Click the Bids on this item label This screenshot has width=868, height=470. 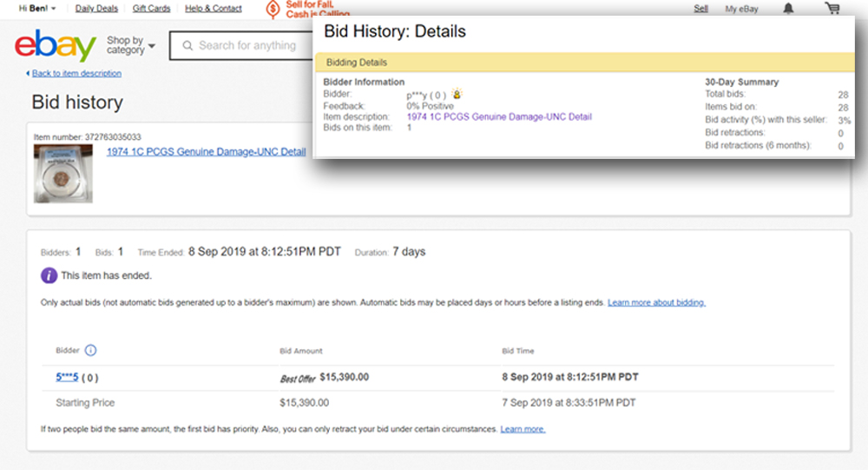[x=358, y=128]
